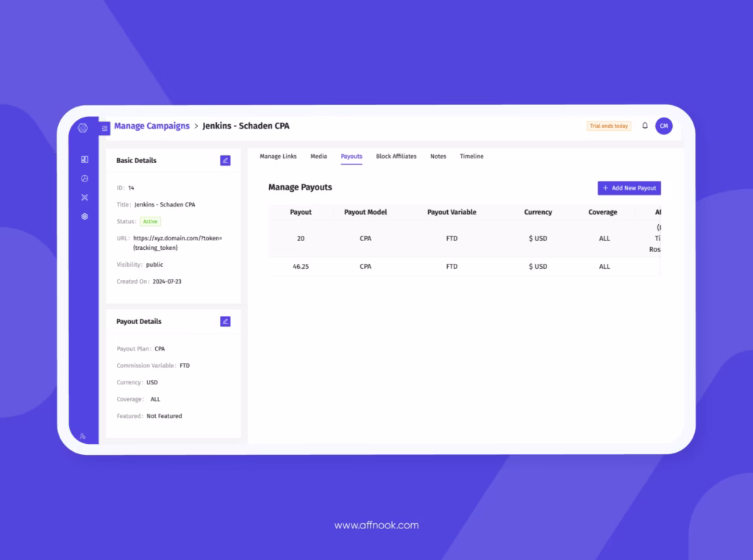This screenshot has width=753, height=560.
Task: Click the Manage Payouts heading
Action: [x=300, y=187]
